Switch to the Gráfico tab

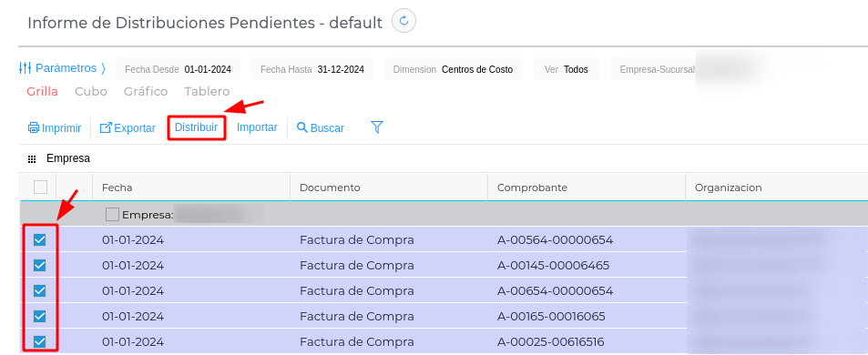146,91
